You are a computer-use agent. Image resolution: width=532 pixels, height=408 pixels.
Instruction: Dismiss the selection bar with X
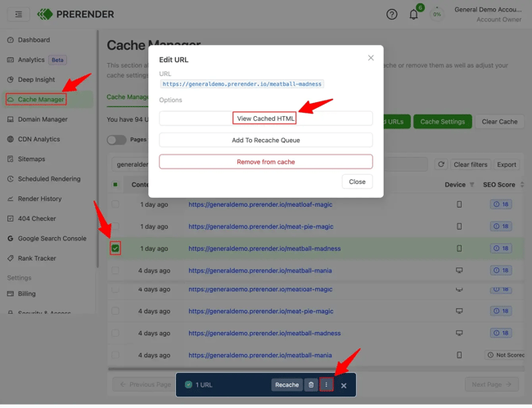pyautogui.click(x=344, y=386)
